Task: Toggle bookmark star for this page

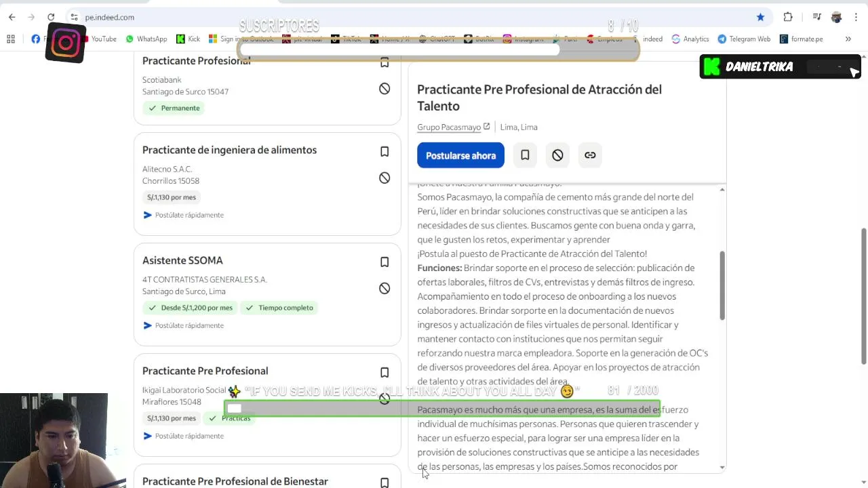Action: click(x=760, y=17)
